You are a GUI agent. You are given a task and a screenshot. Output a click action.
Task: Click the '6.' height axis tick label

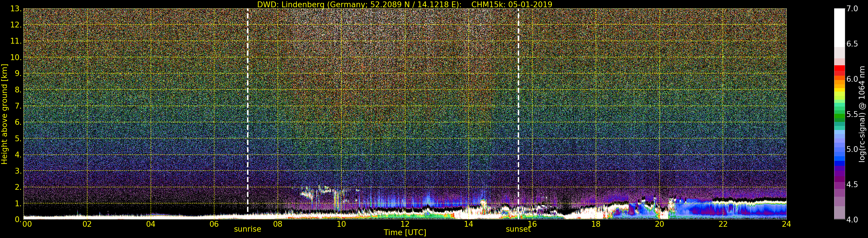(x=18, y=122)
